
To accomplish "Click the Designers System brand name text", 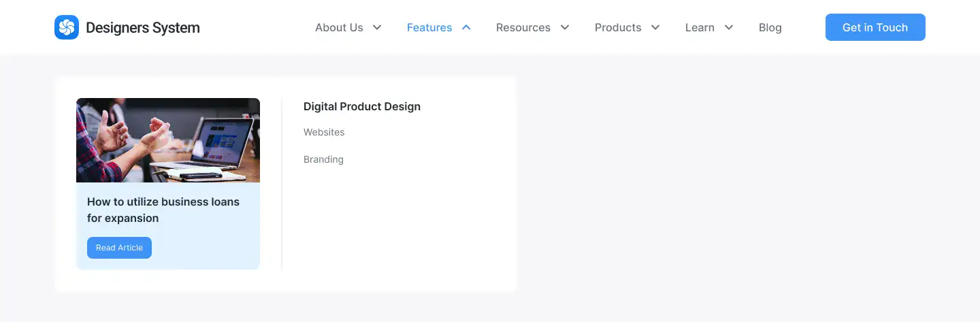I will pyautogui.click(x=143, y=28).
